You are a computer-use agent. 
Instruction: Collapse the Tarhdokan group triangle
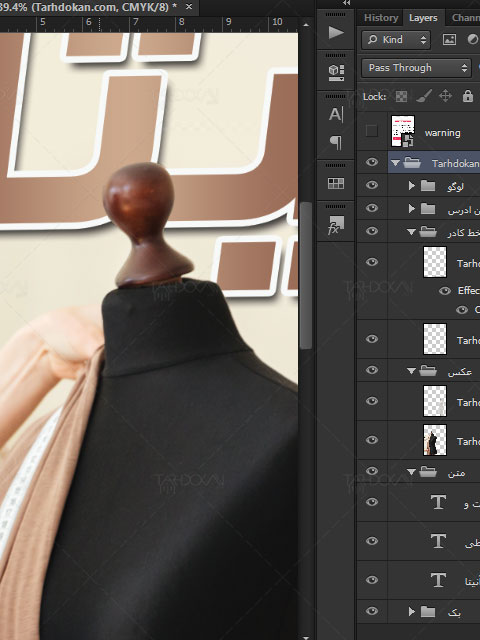(x=395, y=163)
